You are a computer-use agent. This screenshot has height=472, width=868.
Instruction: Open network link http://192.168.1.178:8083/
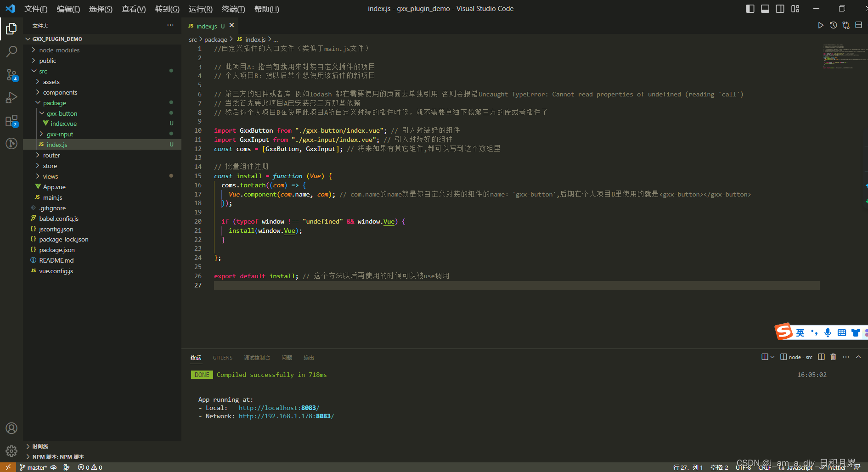tap(286, 416)
